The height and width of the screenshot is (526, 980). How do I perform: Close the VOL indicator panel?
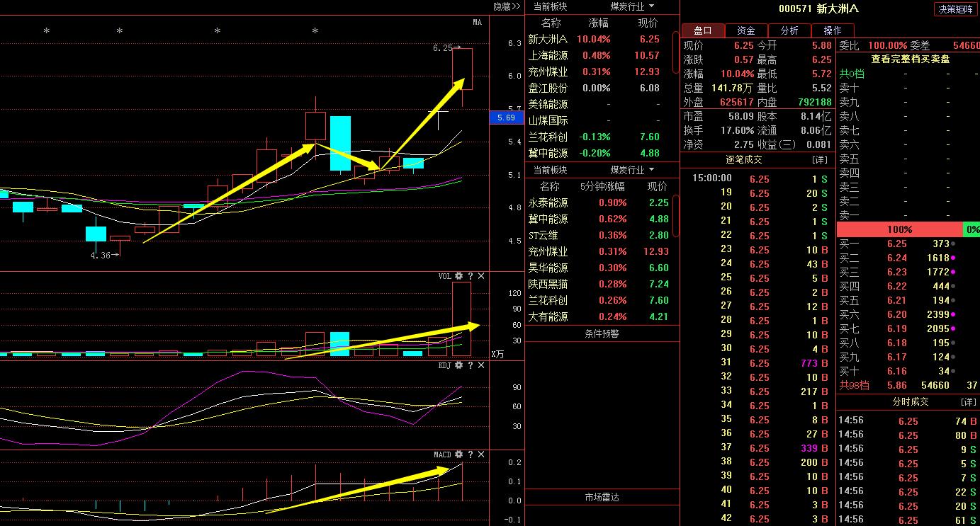tap(480, 276)
